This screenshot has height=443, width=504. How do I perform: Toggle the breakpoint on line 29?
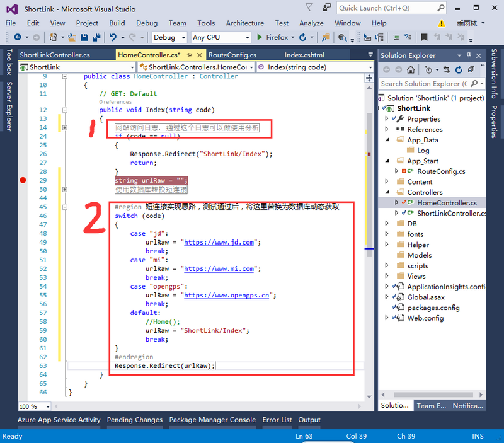(x=23, y=180)
